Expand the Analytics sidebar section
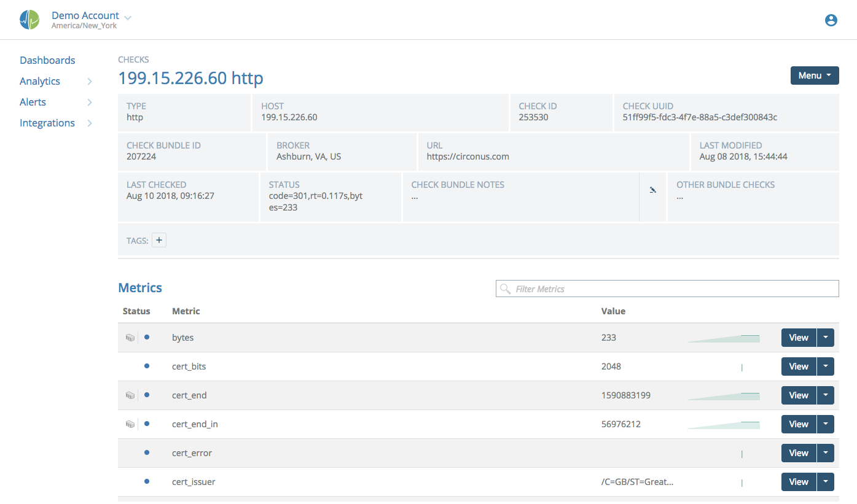This screenshot has height=504, width=857. tap(39, 81)
